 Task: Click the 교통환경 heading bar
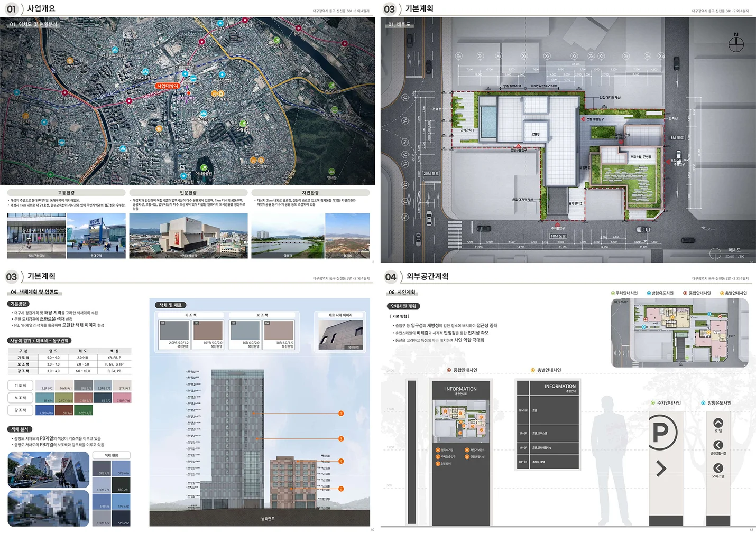tap(66, 193)
